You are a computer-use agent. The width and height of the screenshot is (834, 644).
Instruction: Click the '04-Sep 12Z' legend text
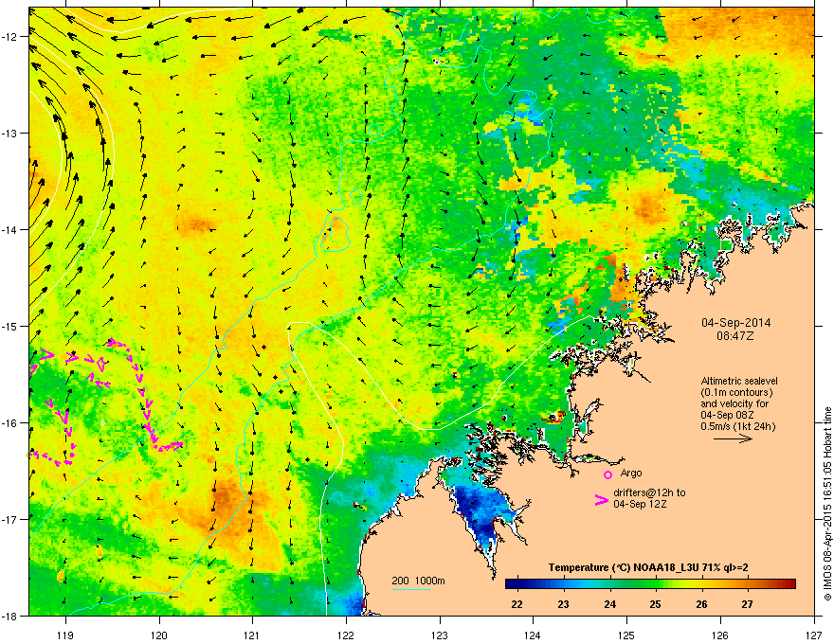(641, 504)
